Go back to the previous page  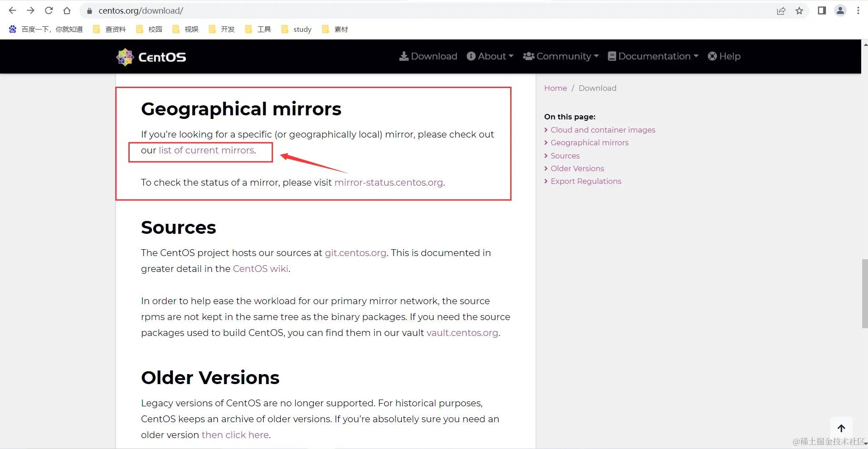(x=12, y=10)
